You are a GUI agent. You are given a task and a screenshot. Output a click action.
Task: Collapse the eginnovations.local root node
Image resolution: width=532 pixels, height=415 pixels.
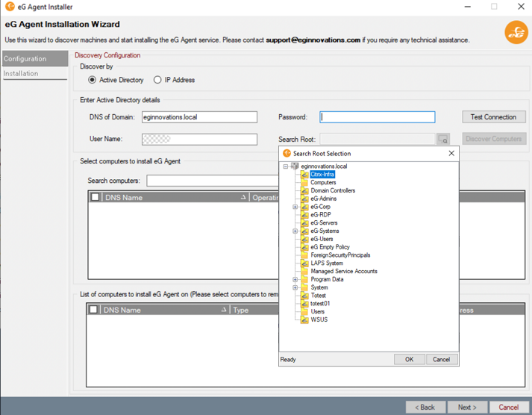click(286, 166)
